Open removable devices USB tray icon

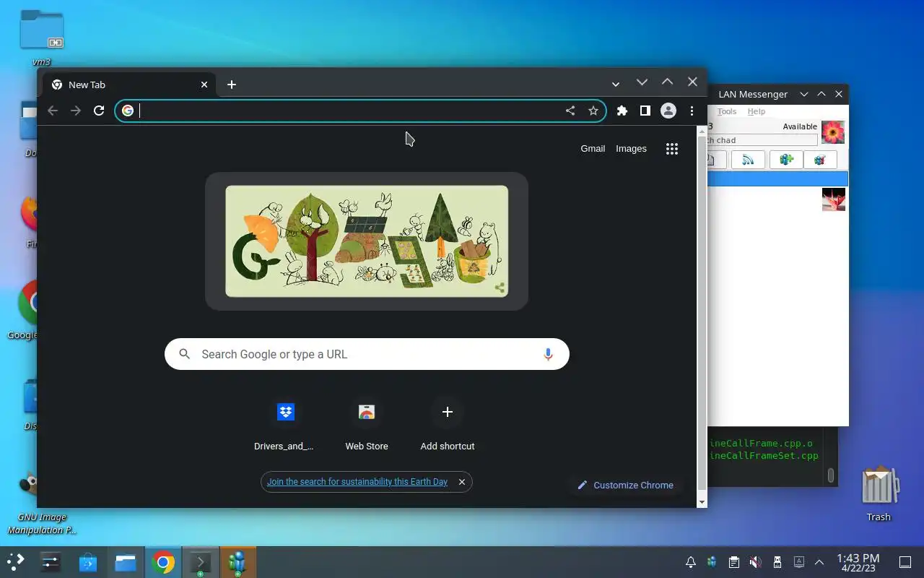point(777,562)
